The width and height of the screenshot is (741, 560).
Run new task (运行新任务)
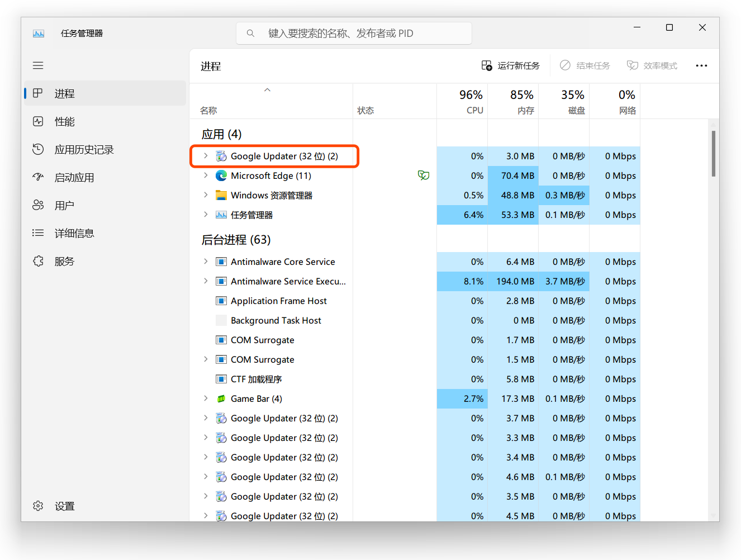511,65
